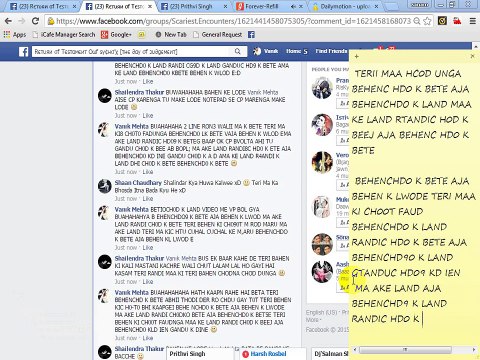Add new sticky note with plus icon

(356, 56)
